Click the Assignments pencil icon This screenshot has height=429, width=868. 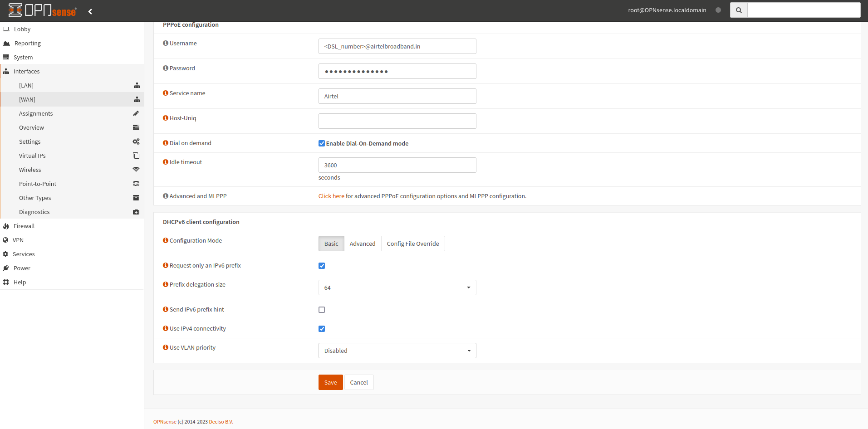(136, 113)
